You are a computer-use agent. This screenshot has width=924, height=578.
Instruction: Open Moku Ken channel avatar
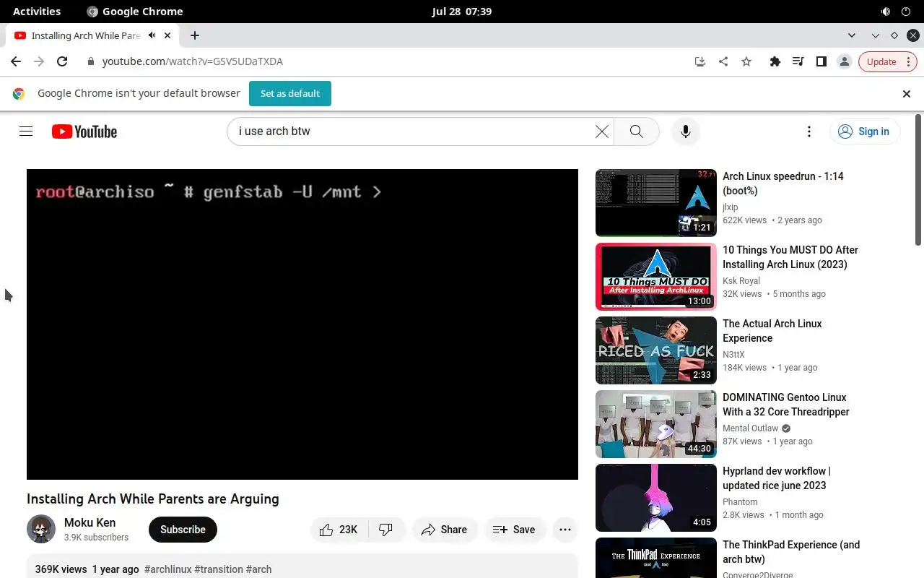click(x=41, y=530)
